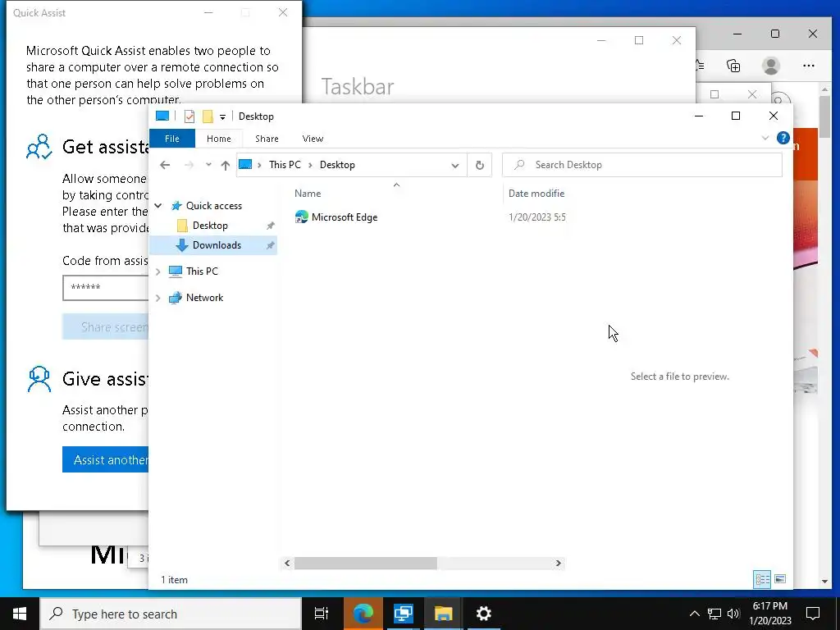Open File Explorer Help icon
This screenshot has width=840, height=630.
click(783, 138)
